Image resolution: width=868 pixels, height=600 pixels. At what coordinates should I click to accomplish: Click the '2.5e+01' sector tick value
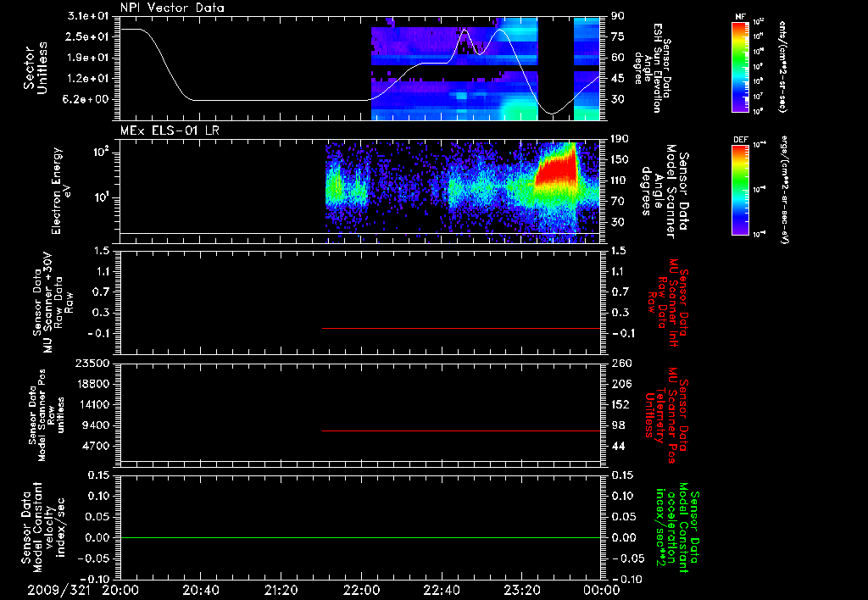tap(88, 36)
